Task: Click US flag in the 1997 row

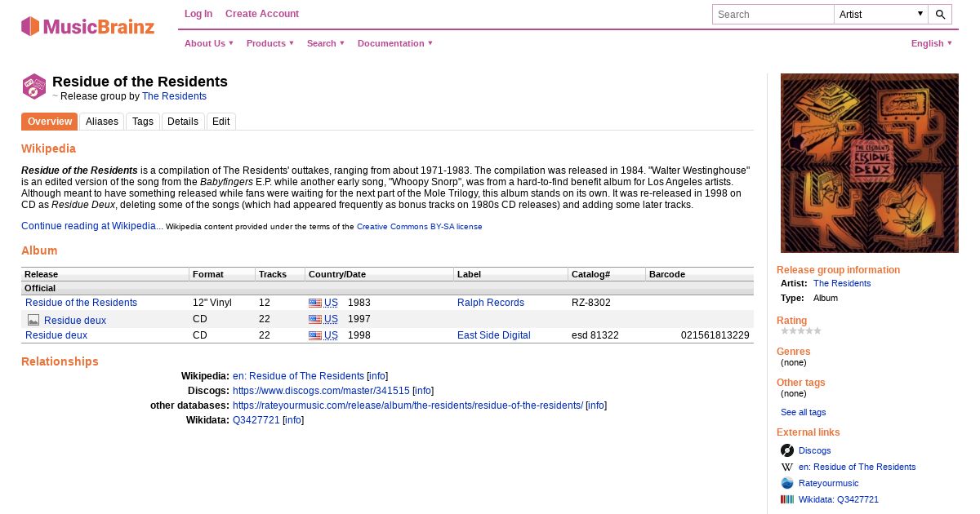Action: coord(315,319)
